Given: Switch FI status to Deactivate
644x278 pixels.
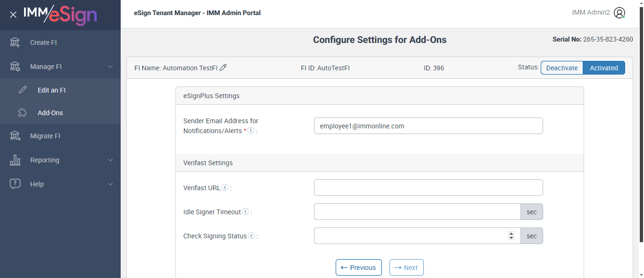Looking at the screenshot, I should (561, 68).
